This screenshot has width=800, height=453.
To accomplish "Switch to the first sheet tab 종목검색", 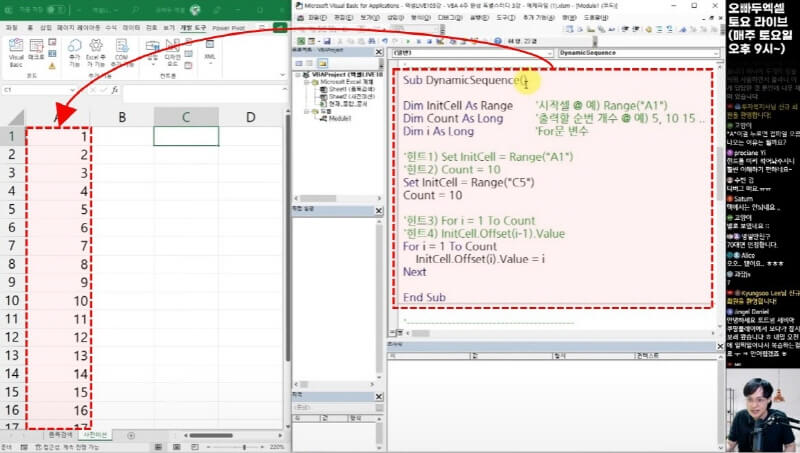I will pyautogui.click(x=60, y=435).
